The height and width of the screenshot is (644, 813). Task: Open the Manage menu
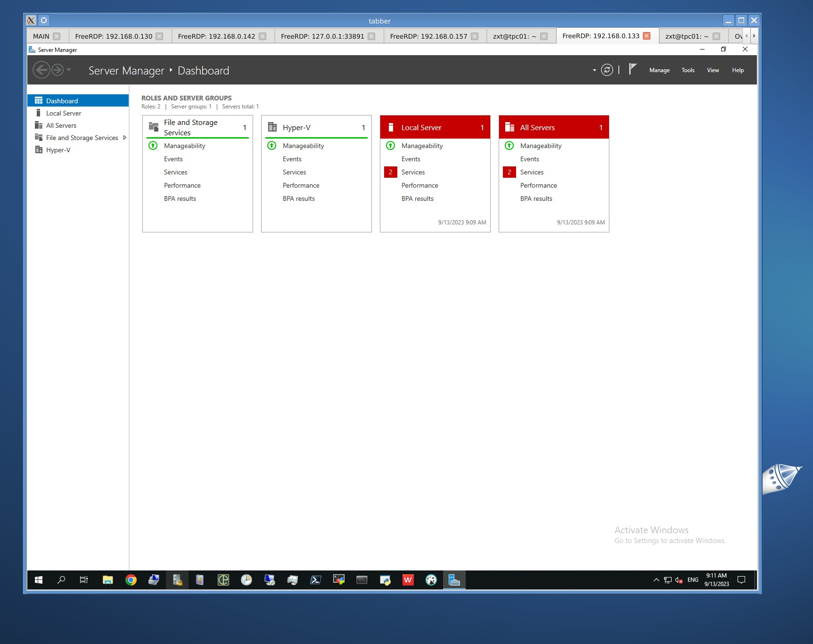click(x=659, y=70)
